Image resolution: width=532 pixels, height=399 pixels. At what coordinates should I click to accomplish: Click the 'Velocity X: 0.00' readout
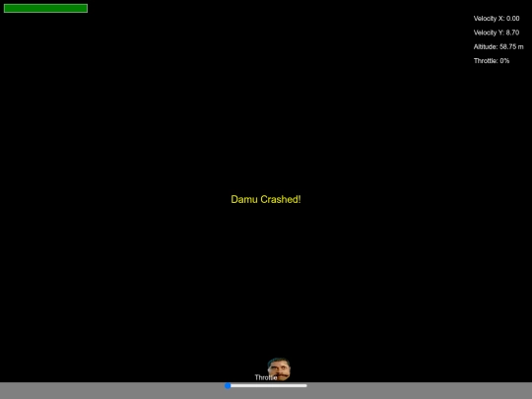click(x=497, y=19)
